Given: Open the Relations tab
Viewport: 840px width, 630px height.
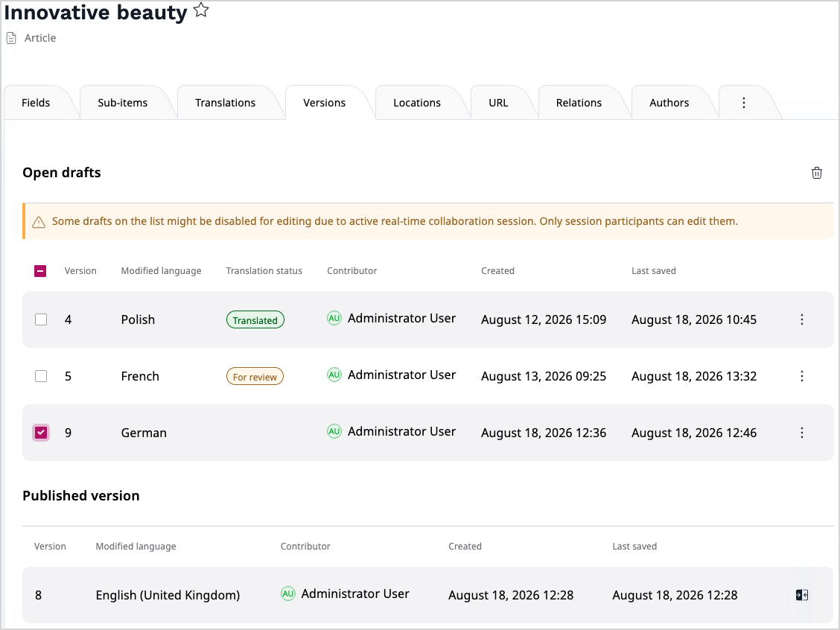Looking at the screenshot, I should pos(579,103).
